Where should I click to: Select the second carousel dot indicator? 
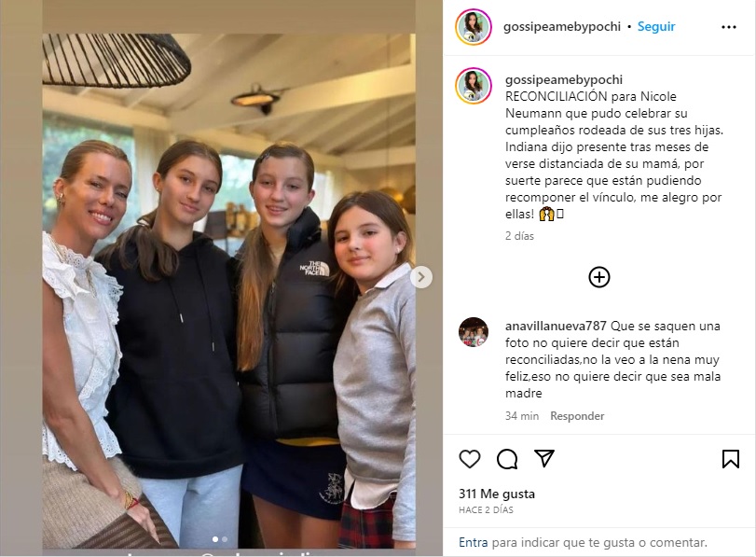pos(225,539)
